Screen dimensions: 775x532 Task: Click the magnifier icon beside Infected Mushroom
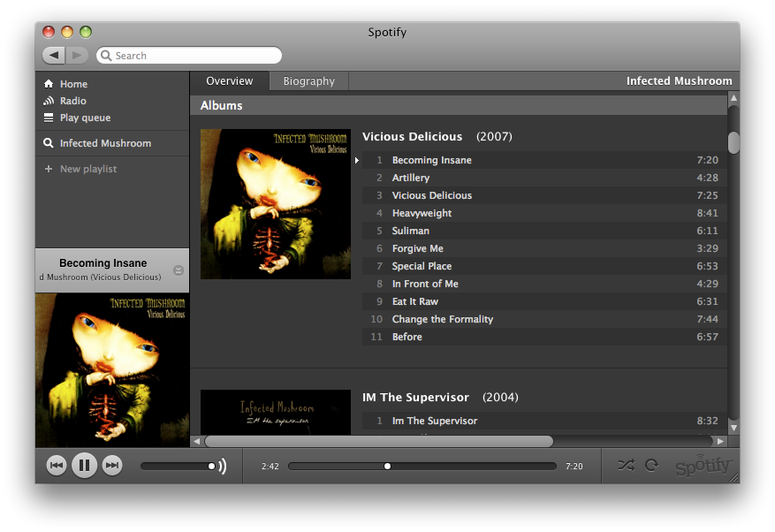49,143
